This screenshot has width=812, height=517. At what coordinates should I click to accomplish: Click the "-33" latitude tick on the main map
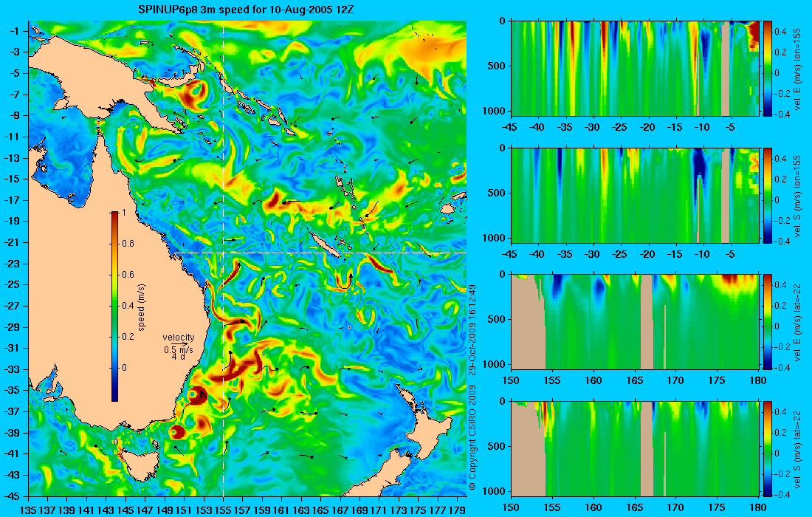(13, 369)
